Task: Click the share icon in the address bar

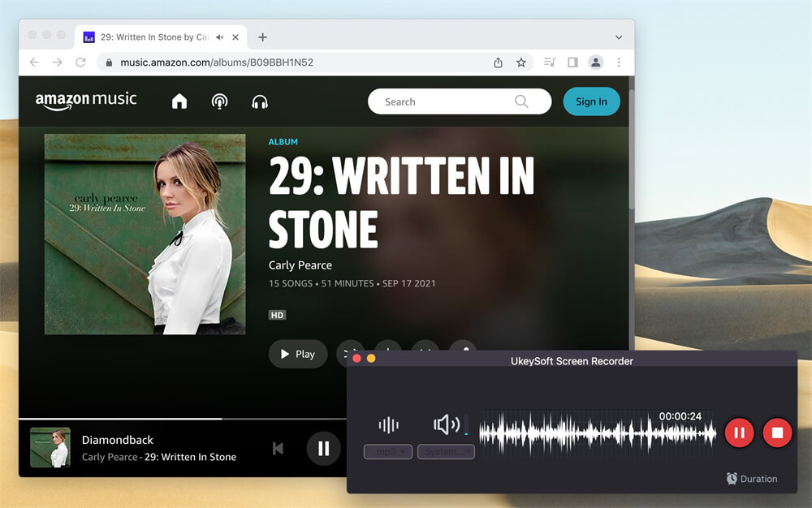Action: (x=498, y=62)
